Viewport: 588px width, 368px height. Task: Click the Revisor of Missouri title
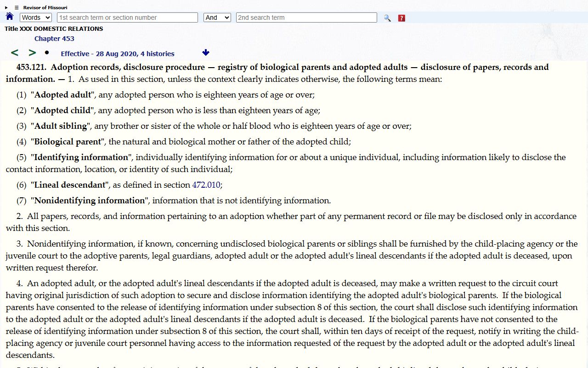tap(45, 8)
